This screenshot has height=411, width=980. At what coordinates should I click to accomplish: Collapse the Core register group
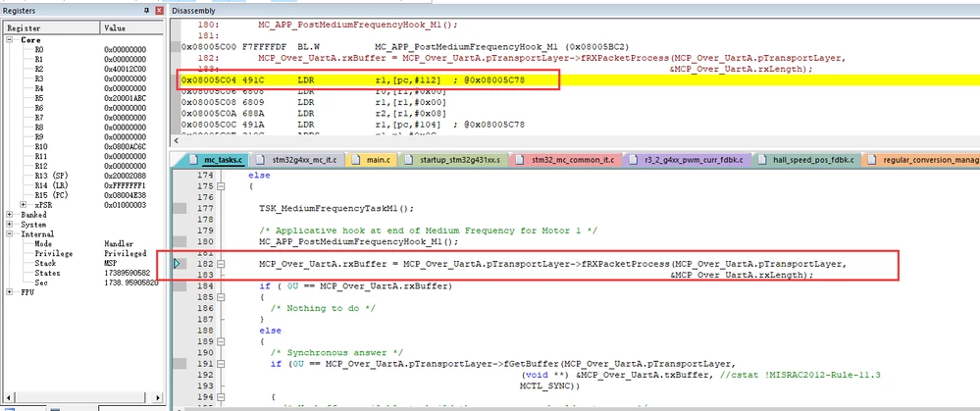click(x=10, y=39)
